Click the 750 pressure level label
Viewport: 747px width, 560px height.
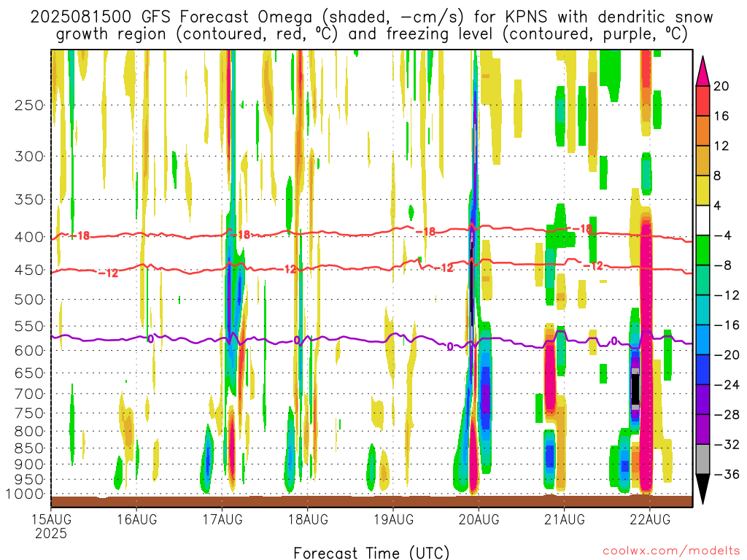pos(29,413)
